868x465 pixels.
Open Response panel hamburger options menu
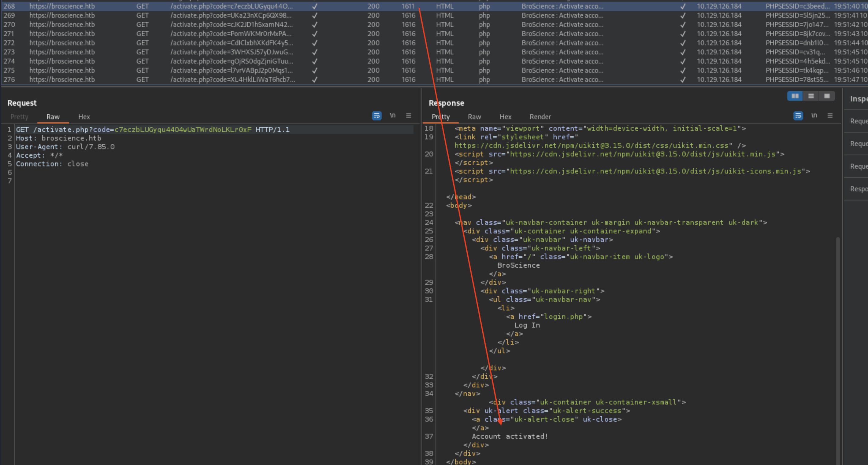point(830,115)
